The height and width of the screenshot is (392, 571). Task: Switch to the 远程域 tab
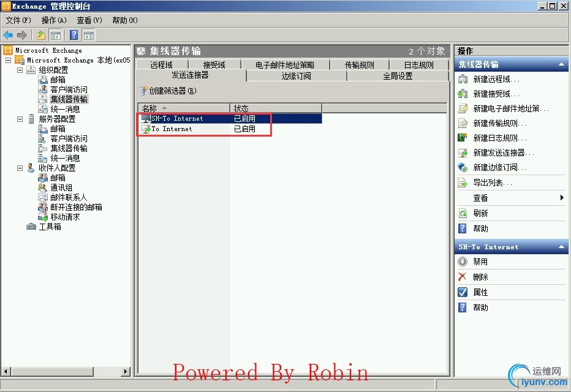coord(162,65)
